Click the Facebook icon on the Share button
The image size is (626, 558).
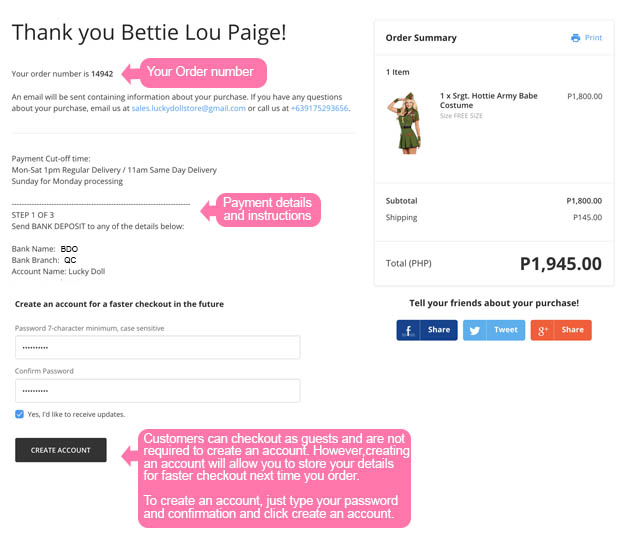point(408,330)
